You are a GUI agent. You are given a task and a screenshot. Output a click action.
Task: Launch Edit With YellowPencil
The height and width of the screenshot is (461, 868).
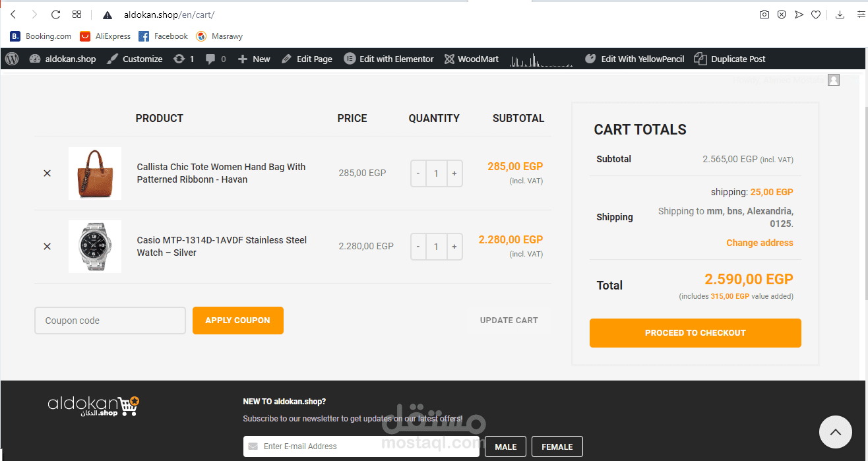(x=634, y=59)
